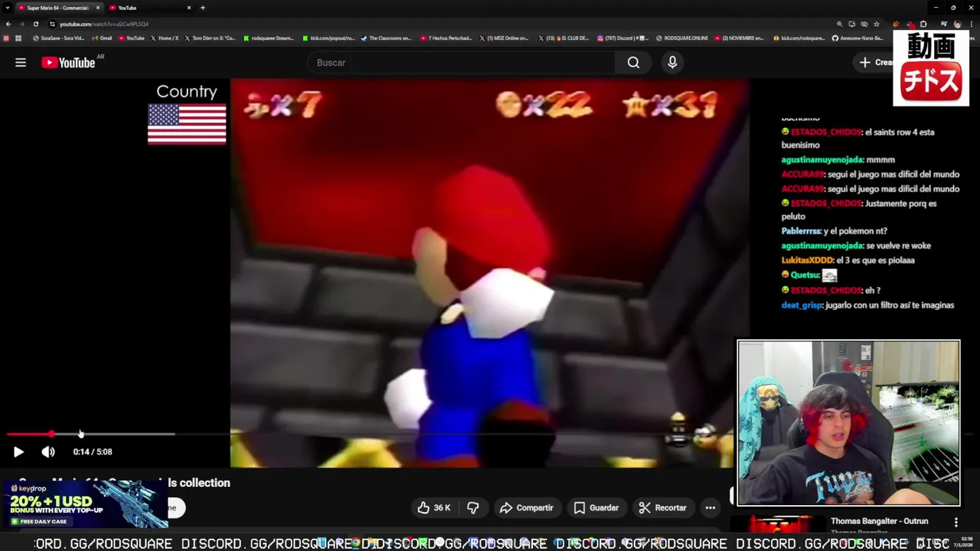This screenshot has width=980, height=551.
Task: Click the crossed-eye tracking protection icon
Action: pyautogui.click(x=864, y=24)
